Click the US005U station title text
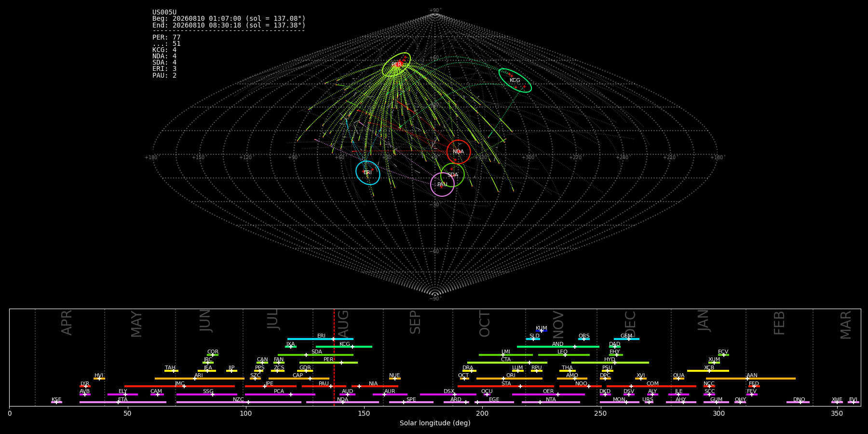This screenshot has height=434, width=868. pos(164,13)
